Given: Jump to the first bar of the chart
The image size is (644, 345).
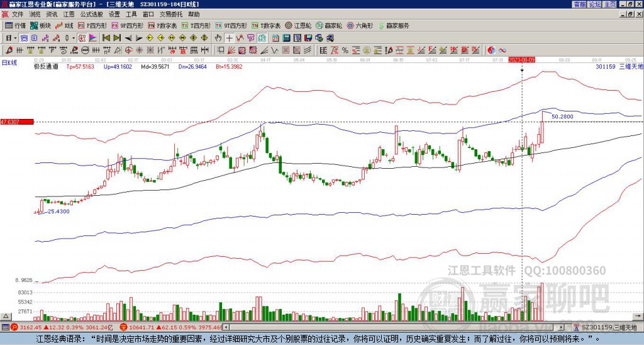Looking at the screenshot, I should coord(106,38).
